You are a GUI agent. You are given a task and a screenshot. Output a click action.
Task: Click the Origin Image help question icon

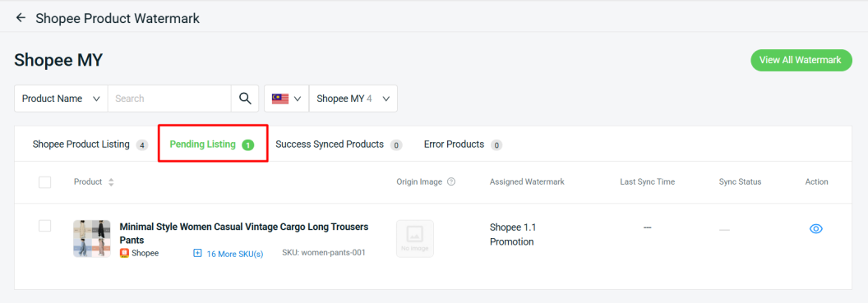(451, 181)
